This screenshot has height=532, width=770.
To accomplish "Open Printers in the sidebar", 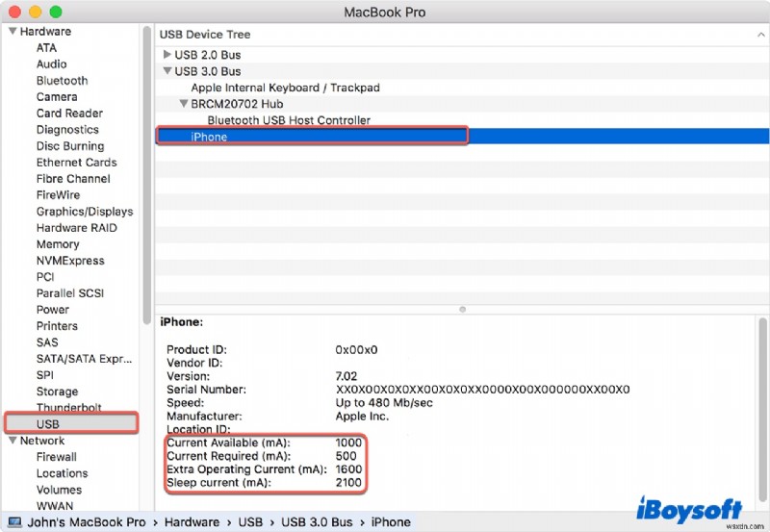I will pos(57,326).
